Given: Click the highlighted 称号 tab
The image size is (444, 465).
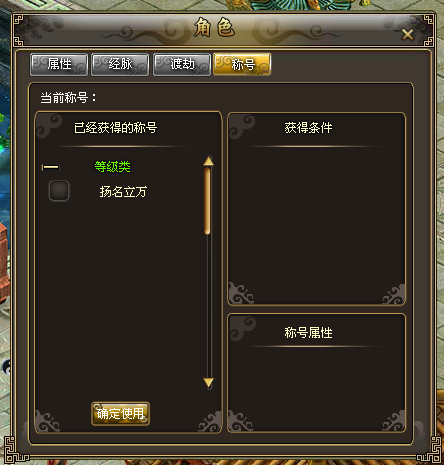Looking at the screenshot, I should [242, 64].
